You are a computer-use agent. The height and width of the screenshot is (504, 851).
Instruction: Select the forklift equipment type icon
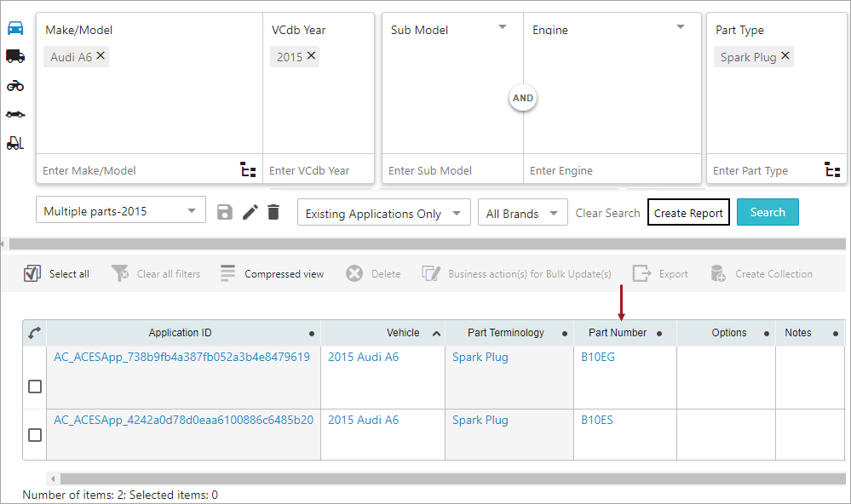coord(15,143)
